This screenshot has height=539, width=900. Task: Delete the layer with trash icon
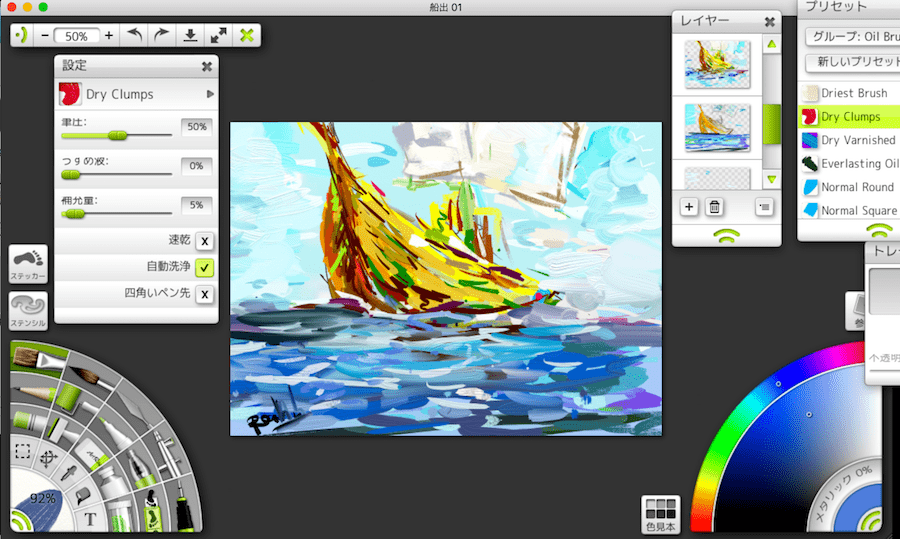click(715, 207)
